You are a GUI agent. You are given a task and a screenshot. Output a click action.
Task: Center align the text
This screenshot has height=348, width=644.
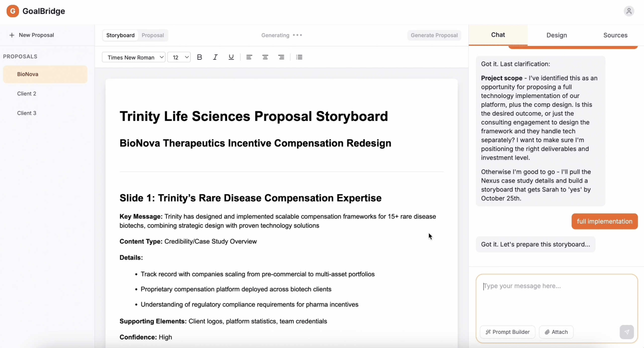[265, 57]
